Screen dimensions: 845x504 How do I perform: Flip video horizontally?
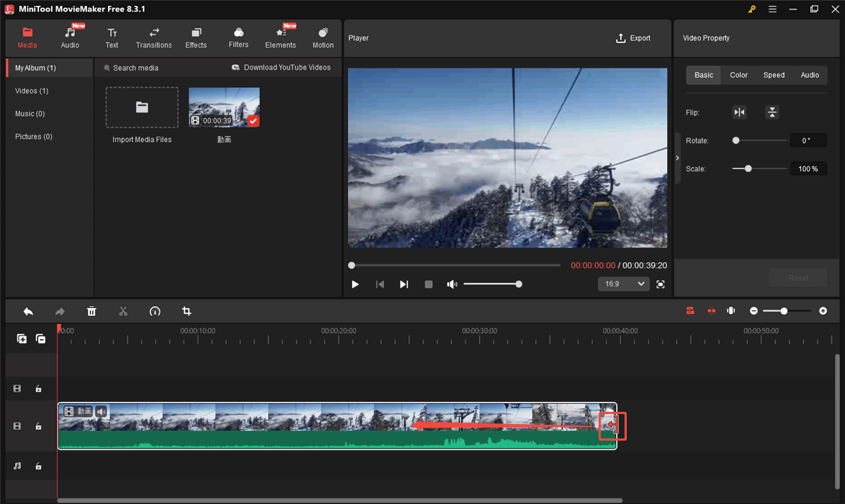point(739,112)
